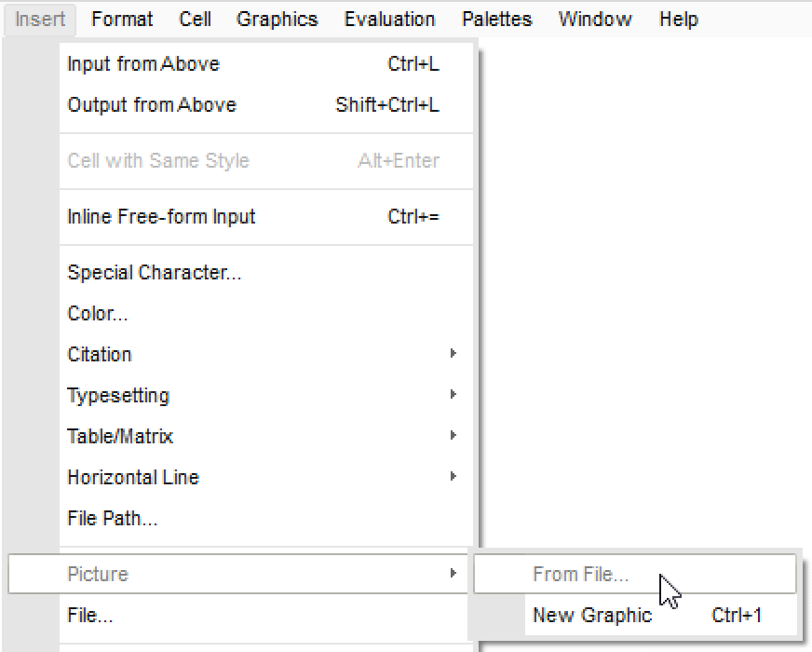Expand the Table/Matrix submenu
The height and width of the screenshot is (652, 812).
point(120,437)
